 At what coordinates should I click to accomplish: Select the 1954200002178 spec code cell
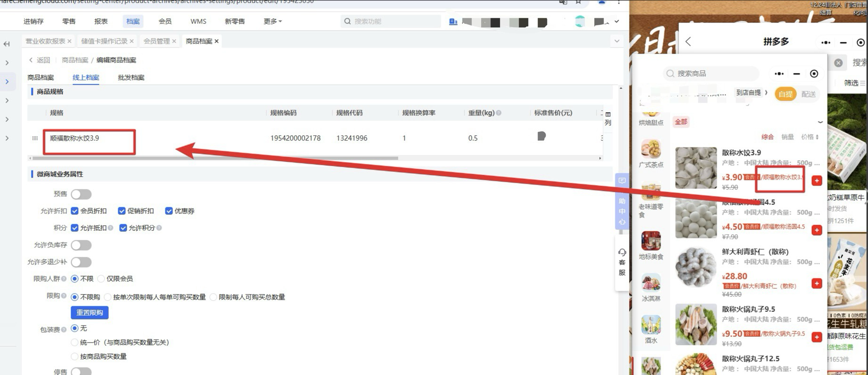tap(295, 138)
